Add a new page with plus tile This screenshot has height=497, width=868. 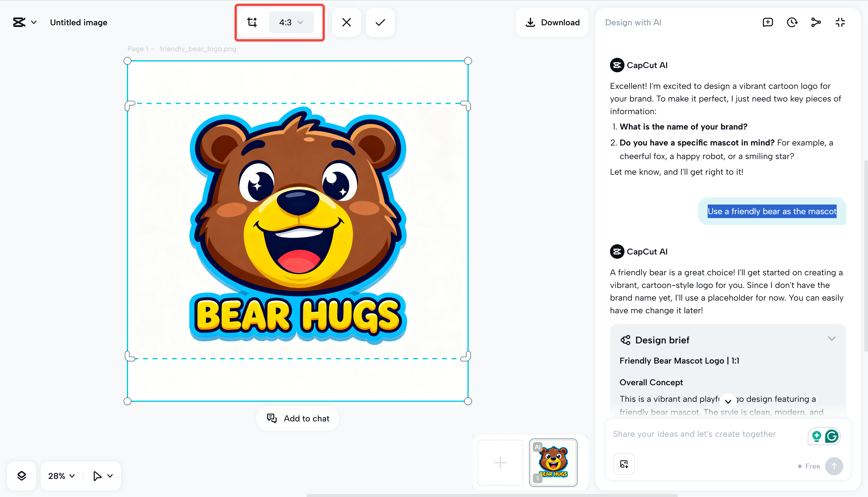pyautogui.click(x=500, y=463)
